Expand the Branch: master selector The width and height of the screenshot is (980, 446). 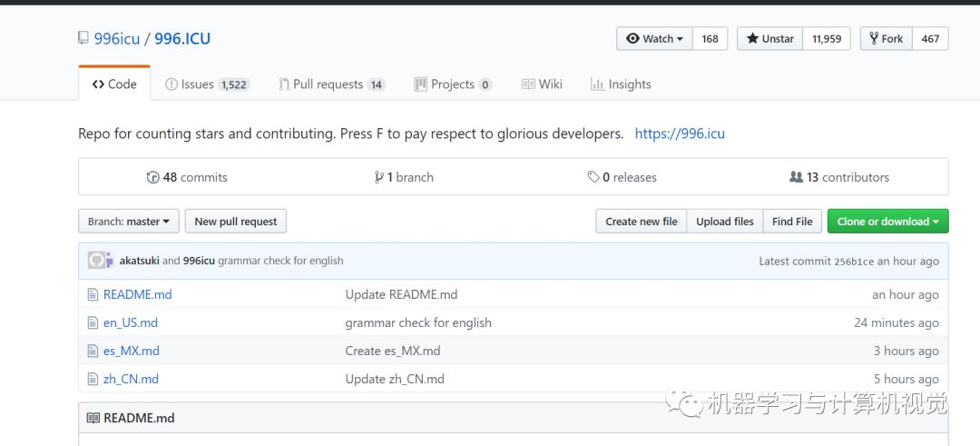pyautogui.click(x=128, y=222)
